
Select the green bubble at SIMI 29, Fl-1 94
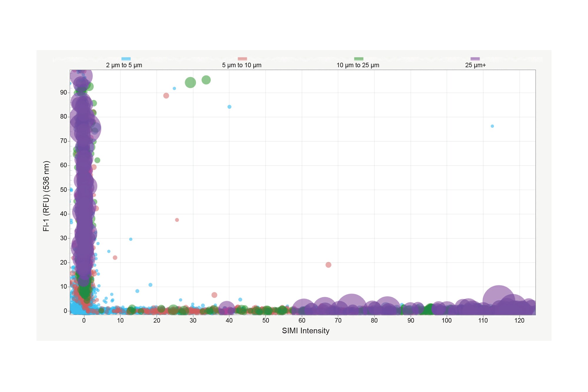[x=190, y=83]
